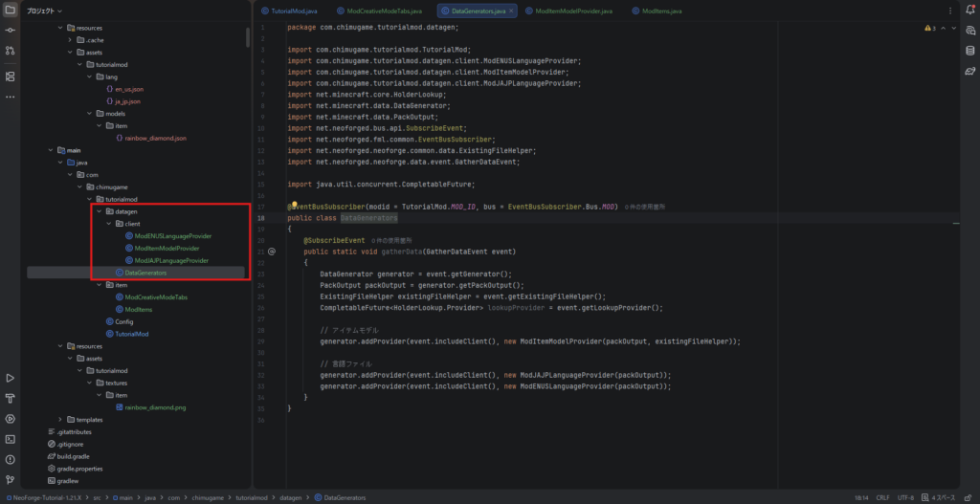Open the Git version control tool window
The width and height of the screenshot is (980, 504).
pos(11,479)
